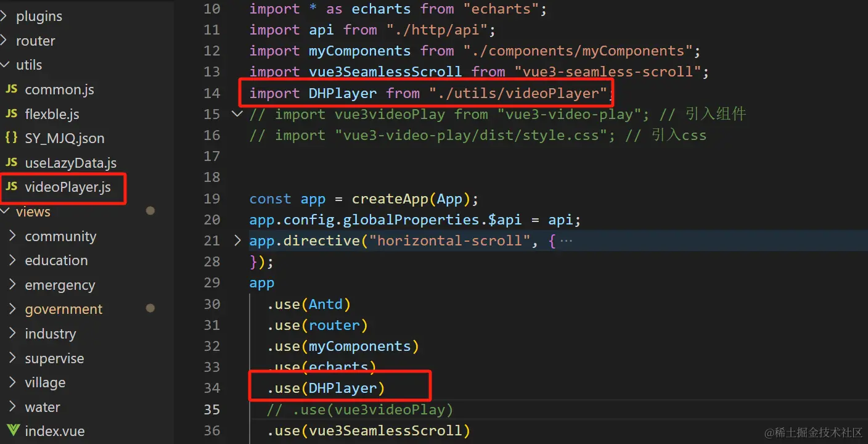
Task: Click line number 14 in the gutter
Action: [211, 93]
